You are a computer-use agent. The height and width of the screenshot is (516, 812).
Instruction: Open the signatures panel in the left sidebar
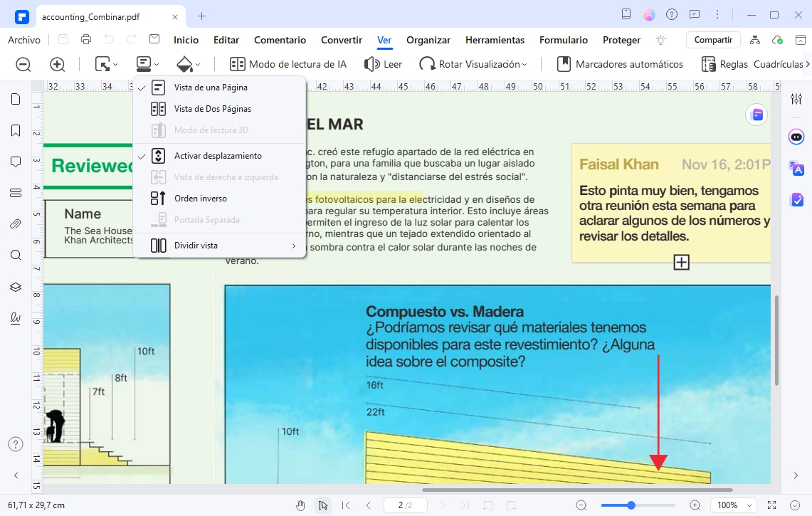(x=16, y=317)
